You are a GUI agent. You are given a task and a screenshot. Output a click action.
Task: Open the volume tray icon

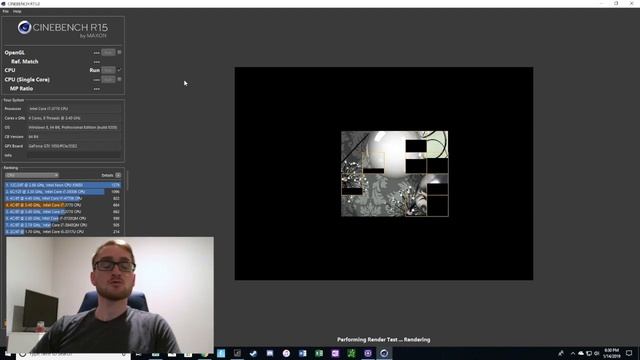[x=597, y=353]
